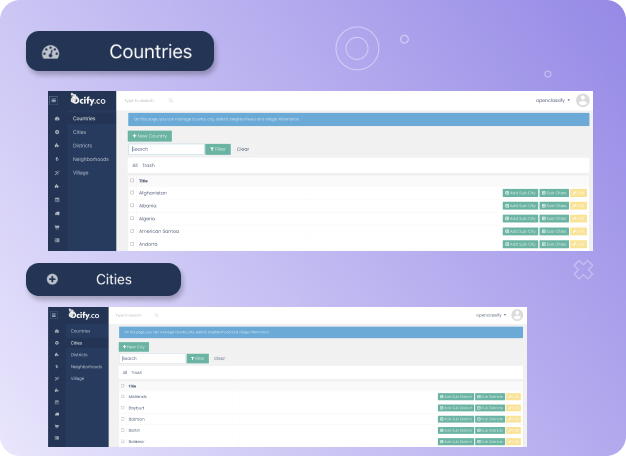The height and width of the screenshot is (456, 626).
Task: Open Districts in the Countries panel sidebar
Action: [x=81, y=145]
